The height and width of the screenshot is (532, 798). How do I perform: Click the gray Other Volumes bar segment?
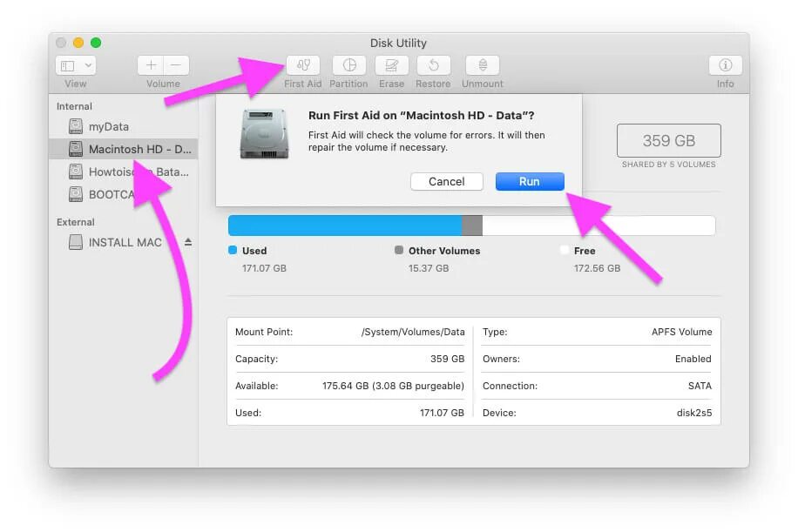tap(472, 226)
